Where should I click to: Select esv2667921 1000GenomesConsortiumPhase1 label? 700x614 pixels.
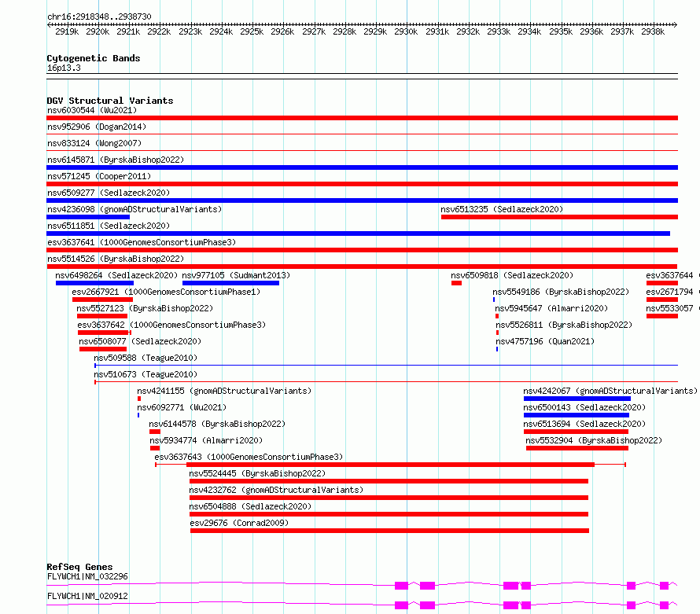[166, 292]
